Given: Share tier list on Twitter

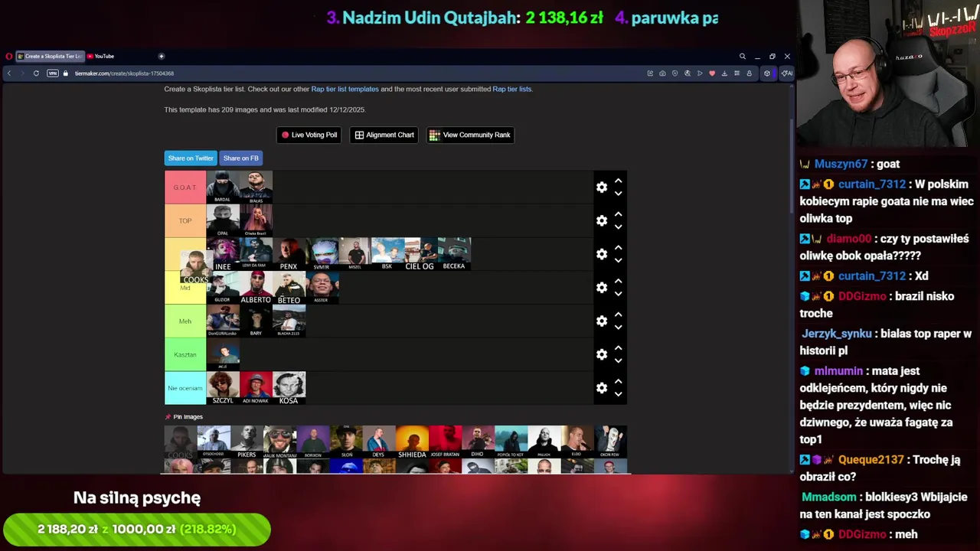Looking at the screenshot, I should pyautogui.click(x=191, y=158).
